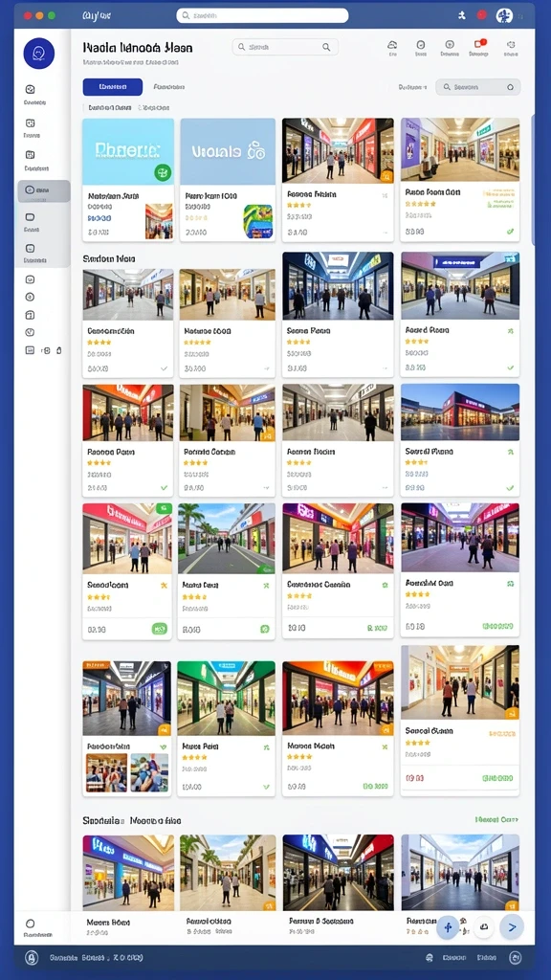The width and height of the screenshot is (551, 980).
Task: Click the green link right of bottom section heading
Action: (496, 819)
